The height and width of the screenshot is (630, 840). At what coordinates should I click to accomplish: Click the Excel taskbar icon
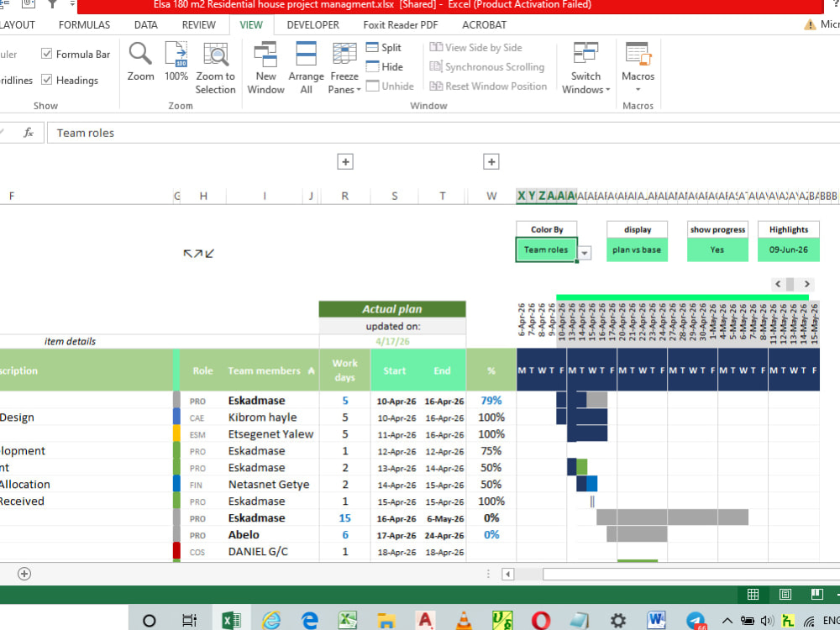tap(231, 621)
